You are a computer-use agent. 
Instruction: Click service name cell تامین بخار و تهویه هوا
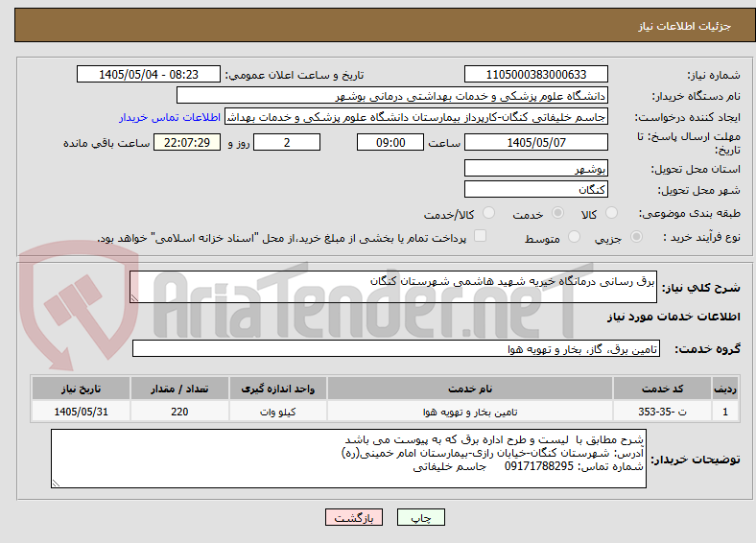pyautogui.click(x=470, y=412)
